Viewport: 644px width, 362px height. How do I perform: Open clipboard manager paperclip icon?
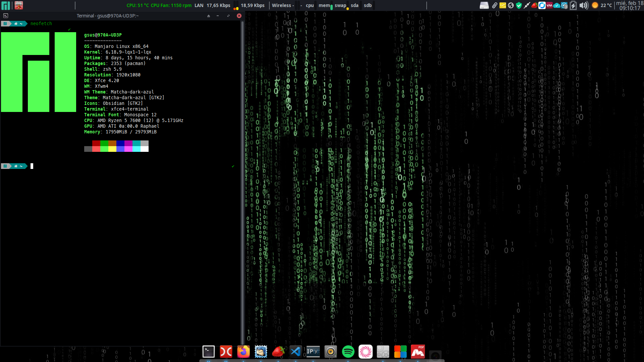point(494,5)
